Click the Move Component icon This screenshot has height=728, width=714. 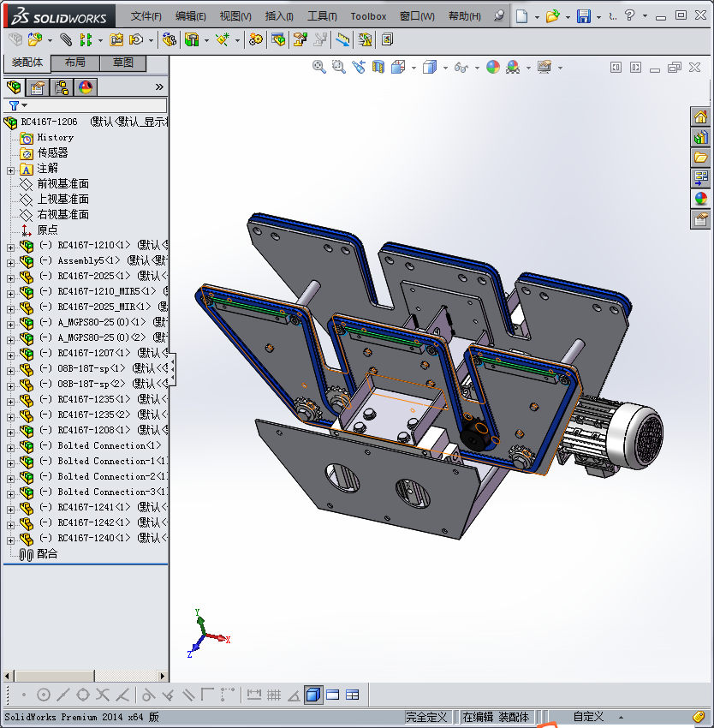coord(136,40)
